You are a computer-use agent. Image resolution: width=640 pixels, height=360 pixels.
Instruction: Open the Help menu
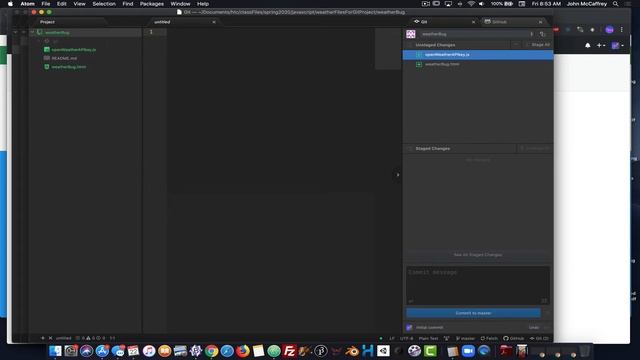[x=203, y=4]
